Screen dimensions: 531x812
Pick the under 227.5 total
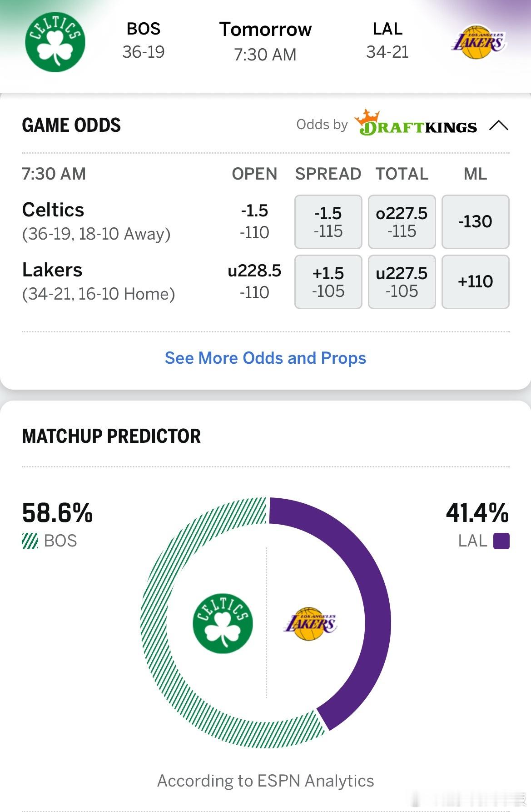click(402, 282)
